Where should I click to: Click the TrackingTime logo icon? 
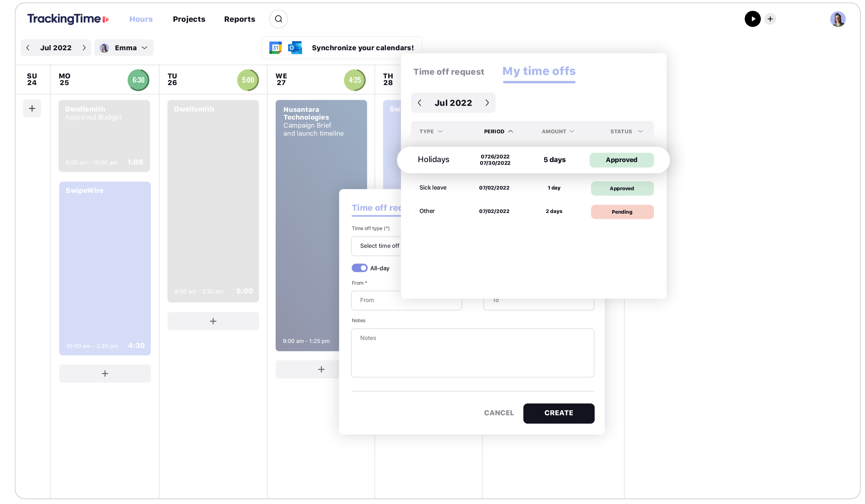coord(106,19)
